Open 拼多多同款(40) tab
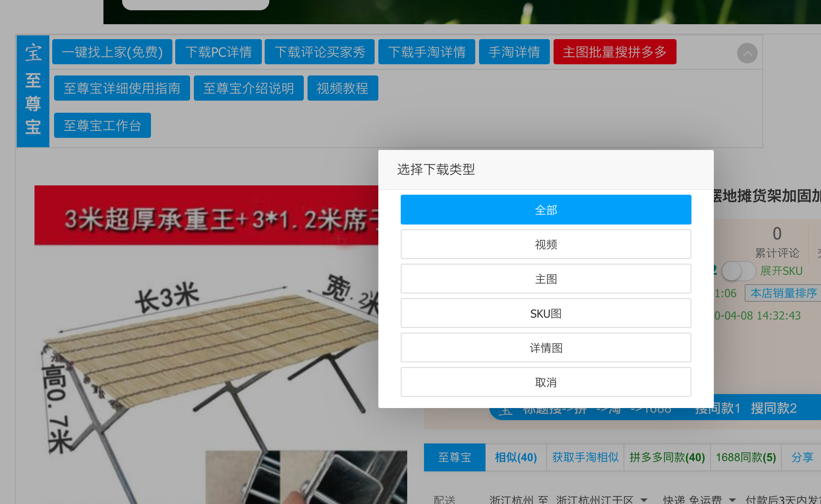 tap(667, 457)
